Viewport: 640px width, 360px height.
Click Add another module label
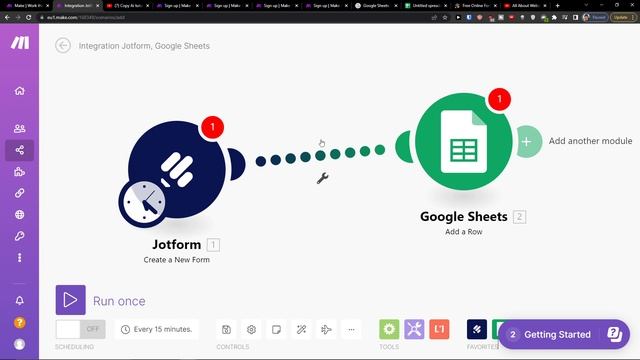(x=590, y=141)
